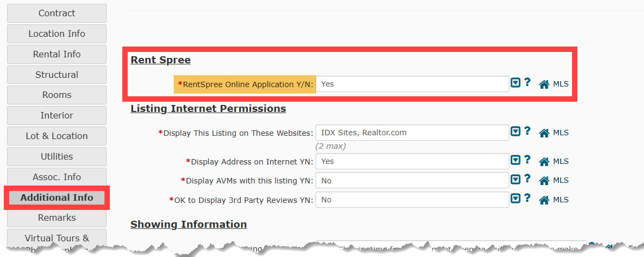The image size is (644, 257).
Task: Click house icon in Display Websites row
Action: pyautogui.click(x=544, y=133)
